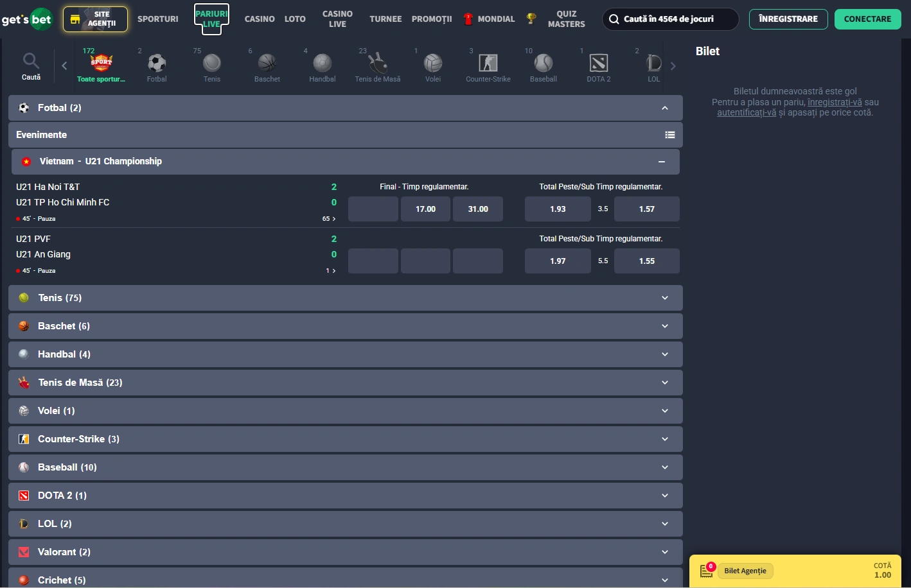The image size is (911, 588).
Task: Select Tenis icon in sports carousel
Action: 212,63
